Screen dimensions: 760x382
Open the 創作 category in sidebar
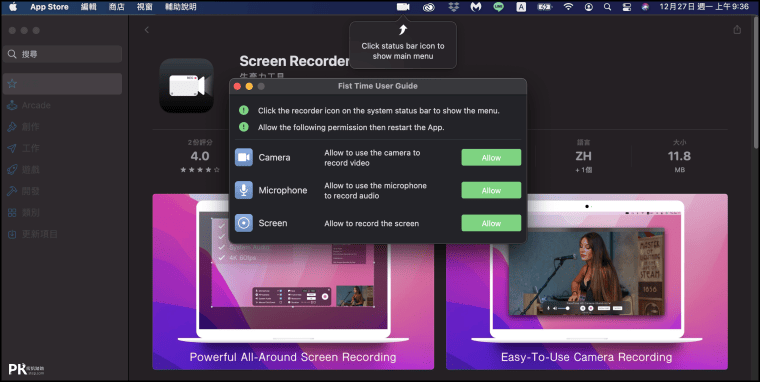pyautogui.click(x=63, y=127)
